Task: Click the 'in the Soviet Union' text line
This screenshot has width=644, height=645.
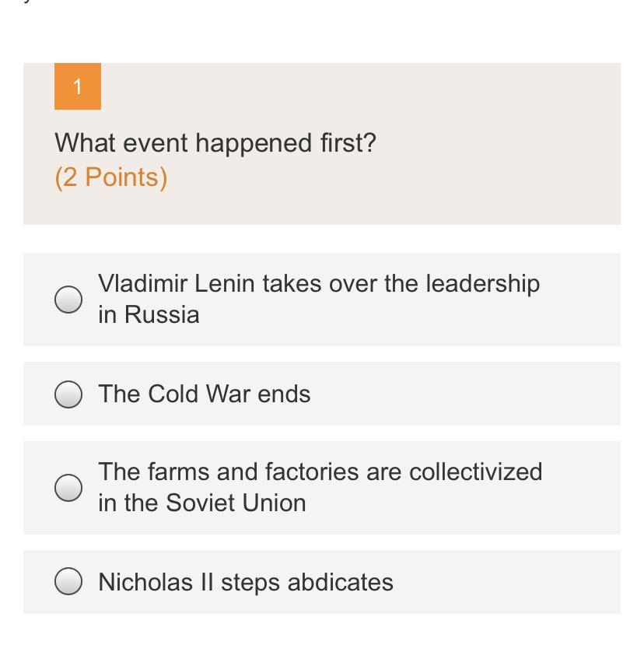Action: pos(202,503)
